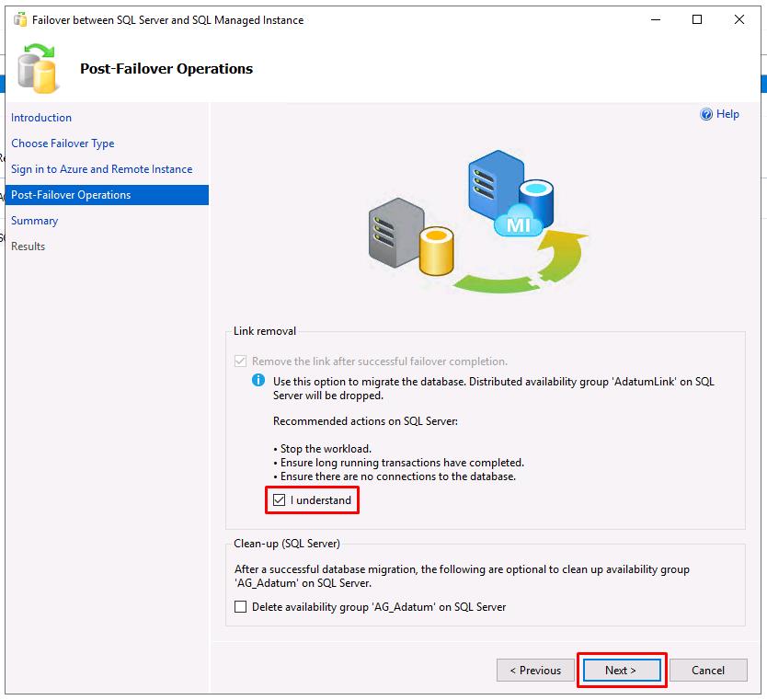
Task: Click the 'Clean-up (SQL Server)' group label
Action: 287,544
